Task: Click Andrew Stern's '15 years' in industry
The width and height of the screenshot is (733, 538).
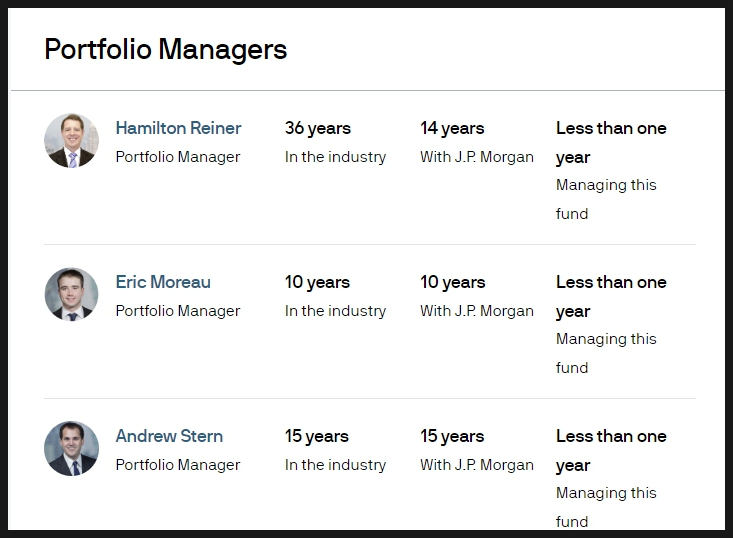Action: pyautogui.click(x=317, y=437)
